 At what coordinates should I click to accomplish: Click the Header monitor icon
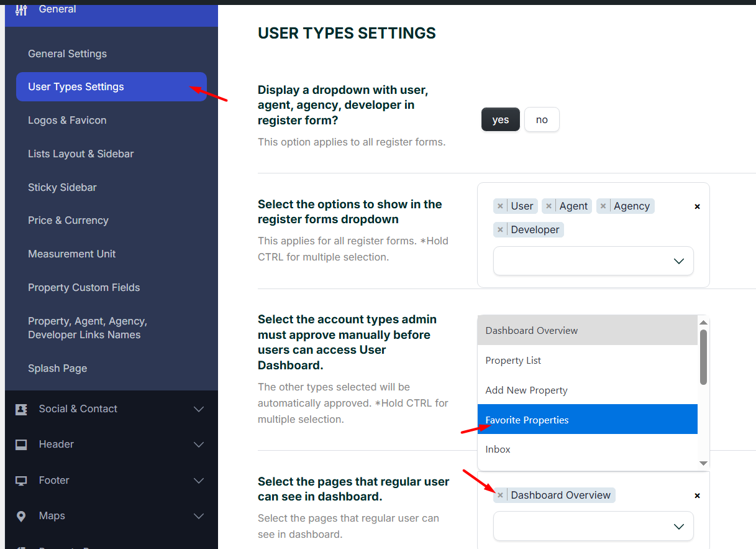(x=21, y=445)
